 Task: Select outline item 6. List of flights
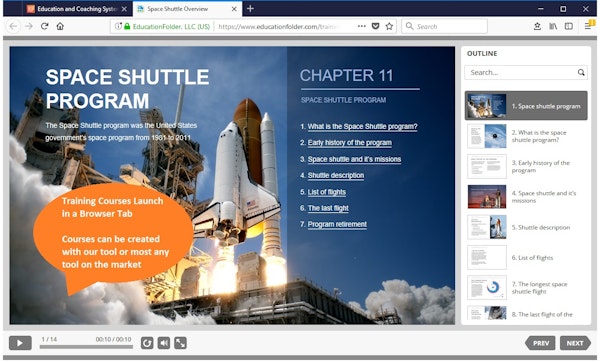[x=526, y=257]
